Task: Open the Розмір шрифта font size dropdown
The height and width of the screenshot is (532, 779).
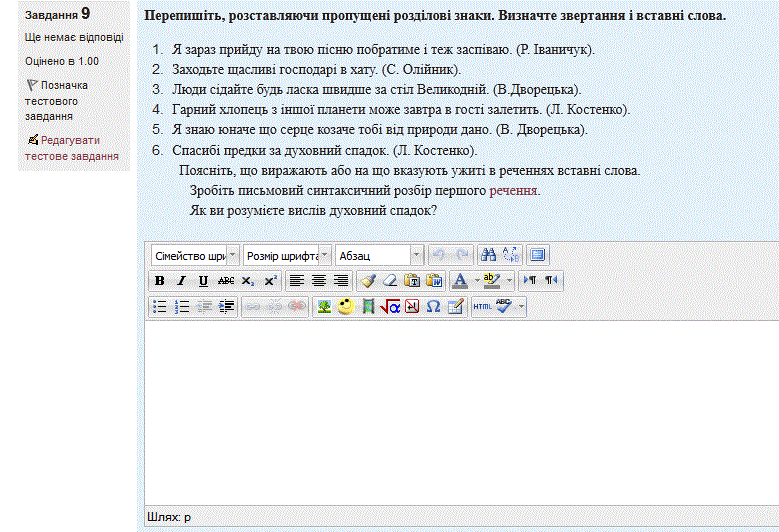Action: (287, 255)
